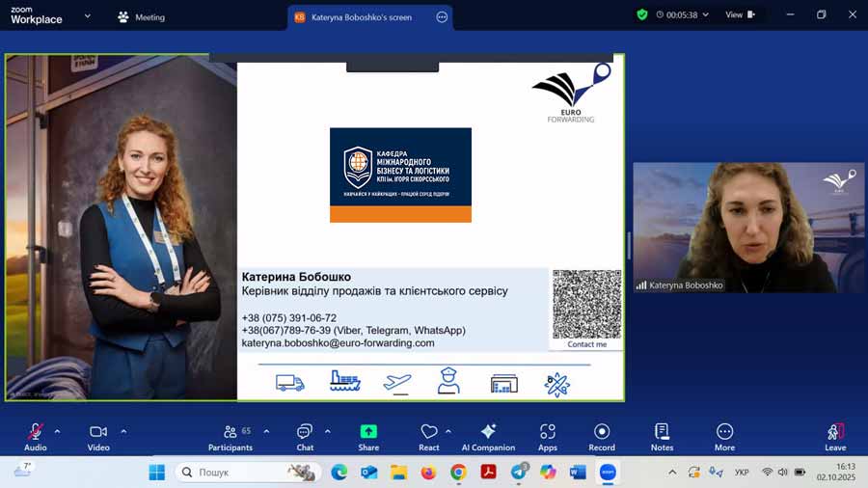The height and width of the screenshot is (488, 868).
Task: Leave the meeting
Action: coord(835,433)
